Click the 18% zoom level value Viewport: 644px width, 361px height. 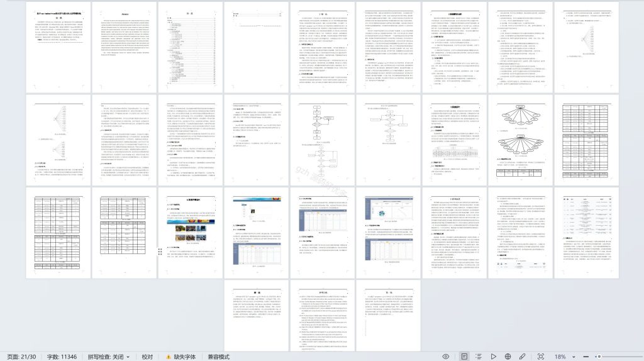click(560, 357)
